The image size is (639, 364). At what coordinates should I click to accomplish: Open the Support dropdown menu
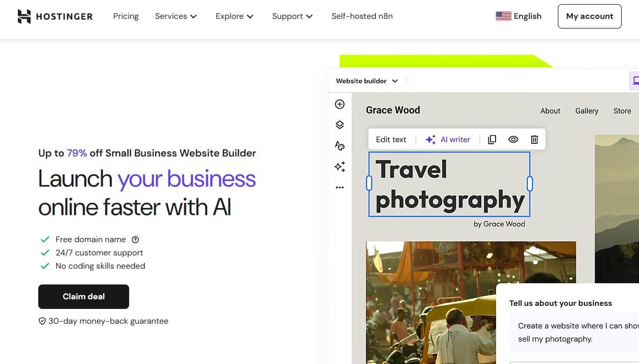coord(292,16)
